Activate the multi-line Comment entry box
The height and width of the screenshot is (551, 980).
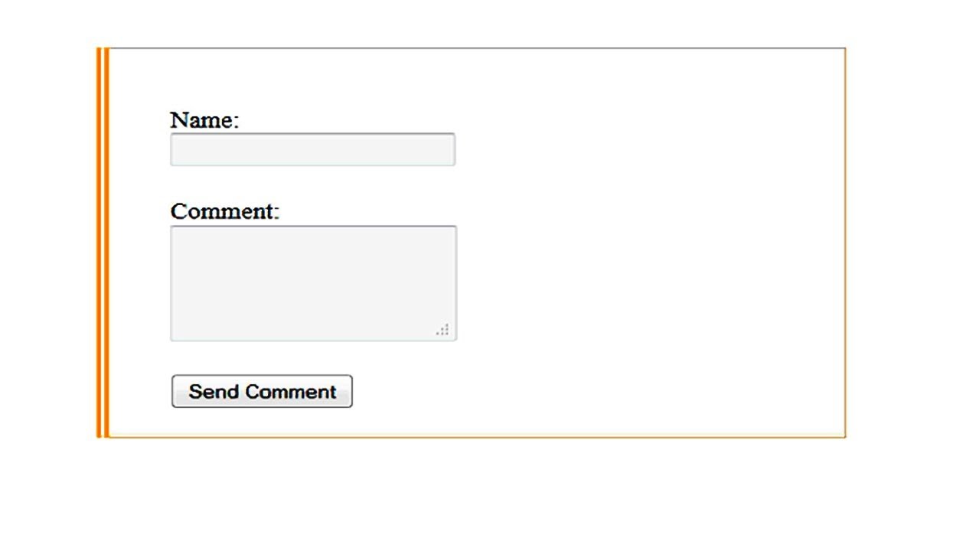click(x=313, y=282)
